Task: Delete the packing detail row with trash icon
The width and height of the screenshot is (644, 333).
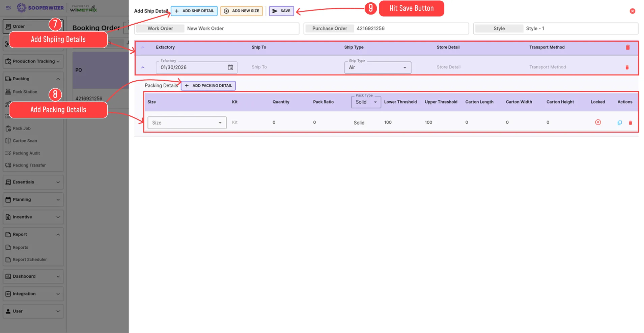Action: [x=631, y=123]
